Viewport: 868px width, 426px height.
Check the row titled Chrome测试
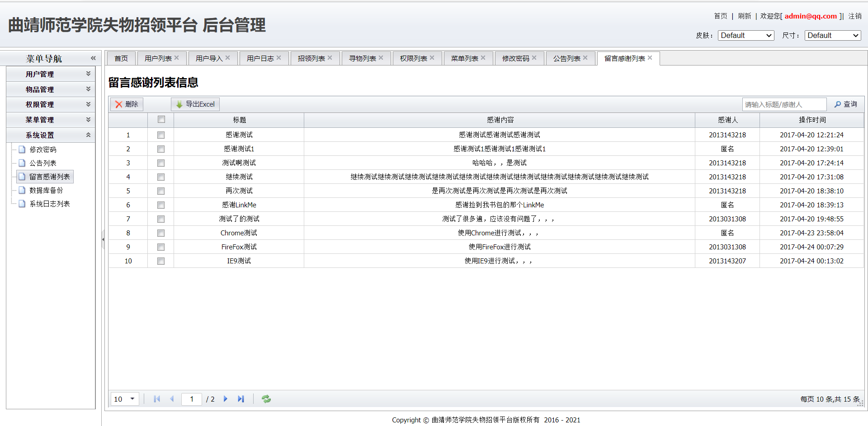[161, 233]
